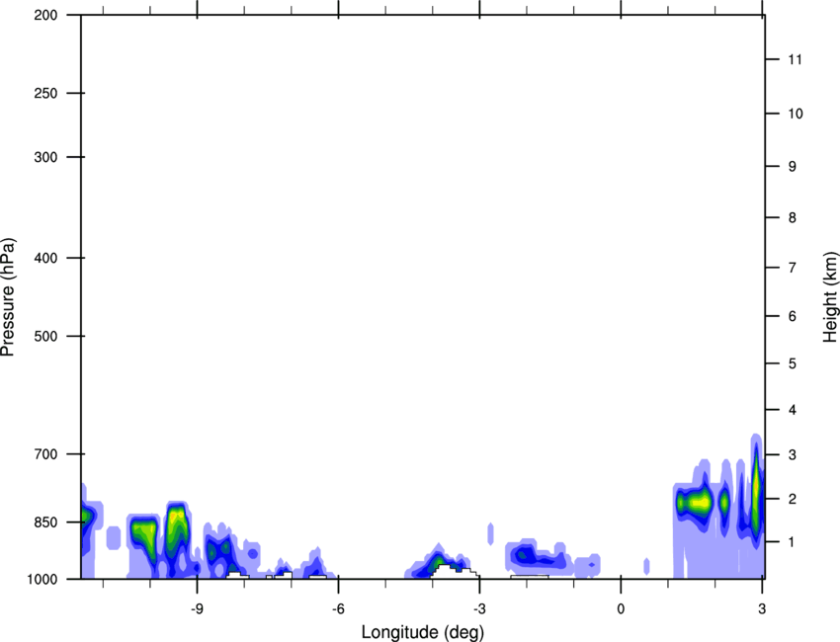Click the 300 pressure tick label

pyautogui.click(x=45, y=157)
